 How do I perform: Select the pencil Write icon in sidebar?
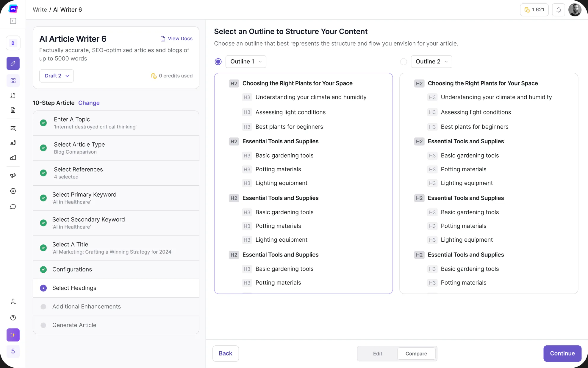(13, 63)
